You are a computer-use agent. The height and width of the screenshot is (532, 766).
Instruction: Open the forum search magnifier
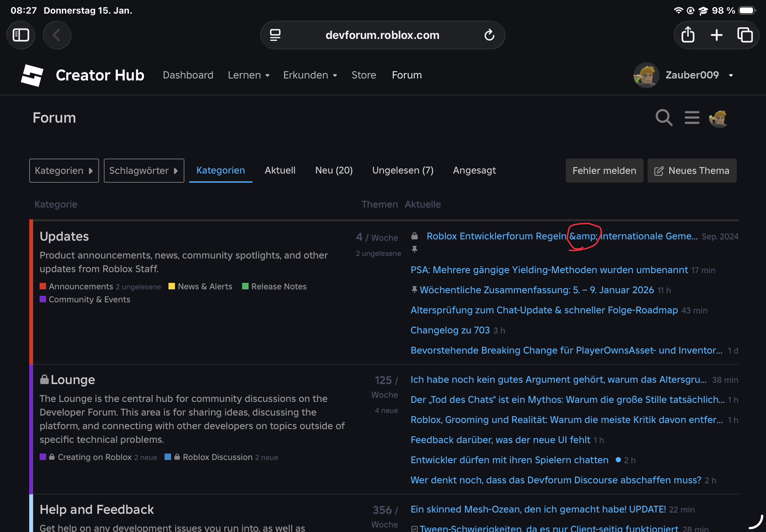pos(663,118)
